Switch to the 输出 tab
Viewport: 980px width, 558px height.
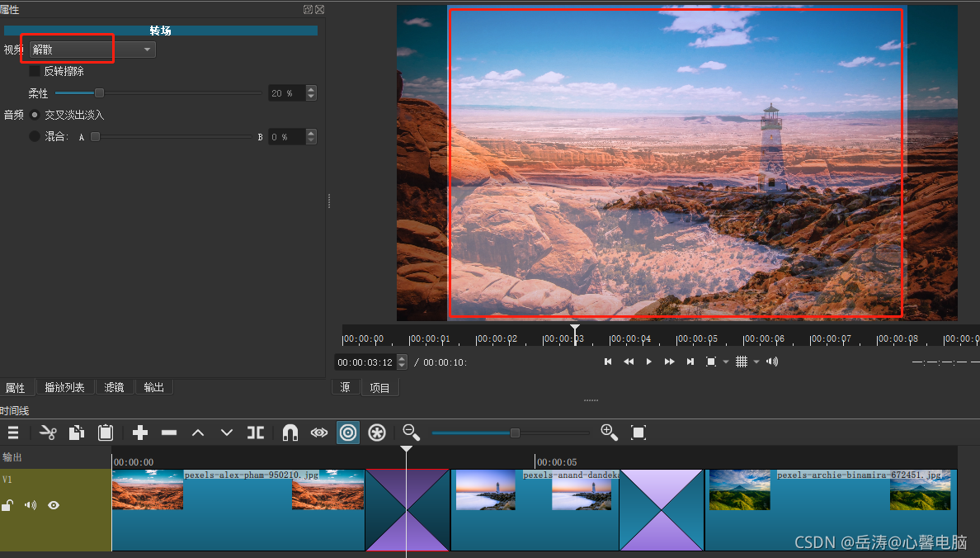tap(153, 388)
